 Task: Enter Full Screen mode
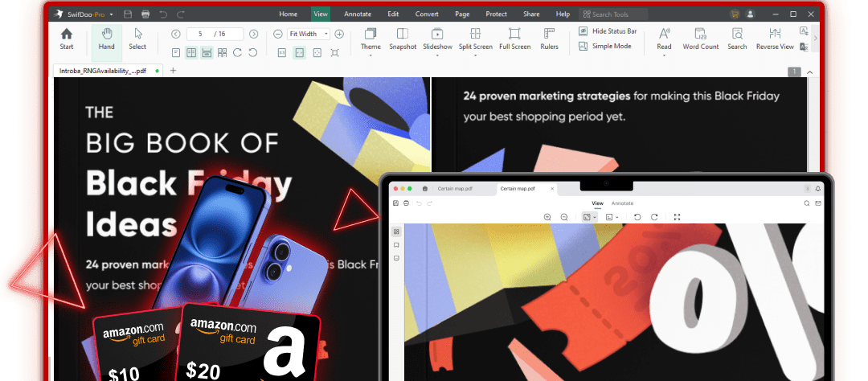point(515,39)
